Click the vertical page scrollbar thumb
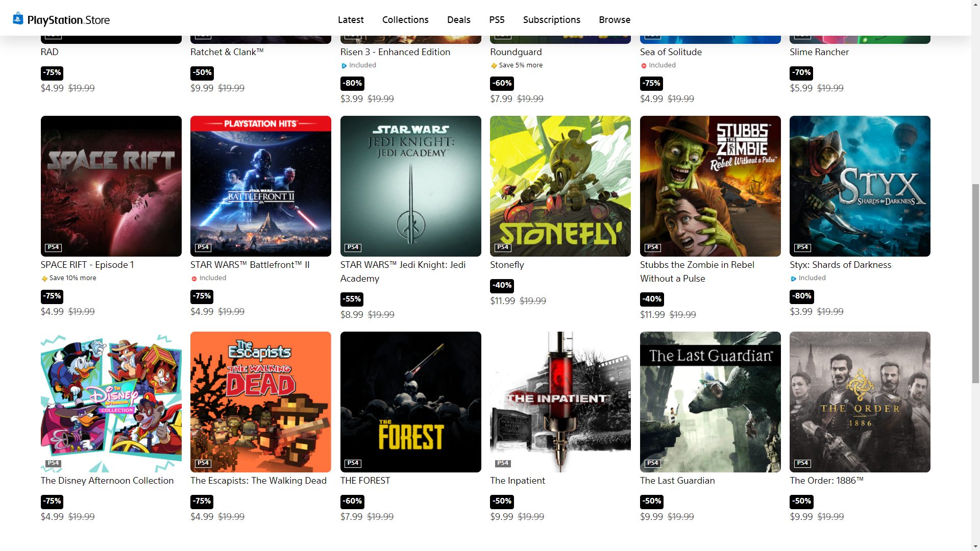This screenshot has width=980, height=551. [975, 283]
